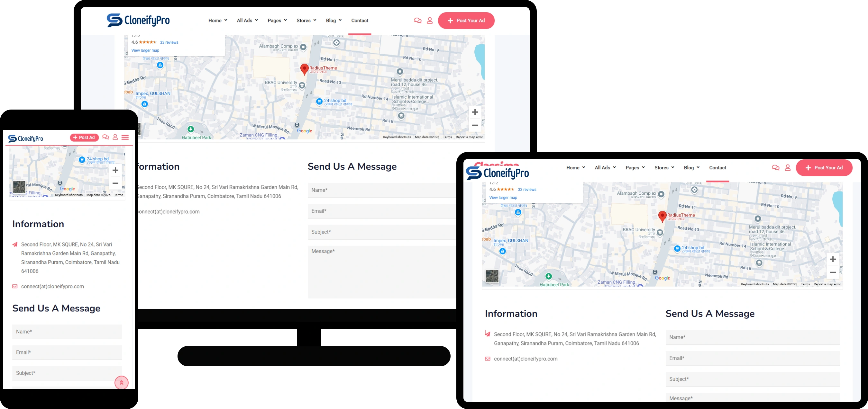
Task: Zoom out on the tablet map
Action: pyautogui.click(x=833, y=272)
